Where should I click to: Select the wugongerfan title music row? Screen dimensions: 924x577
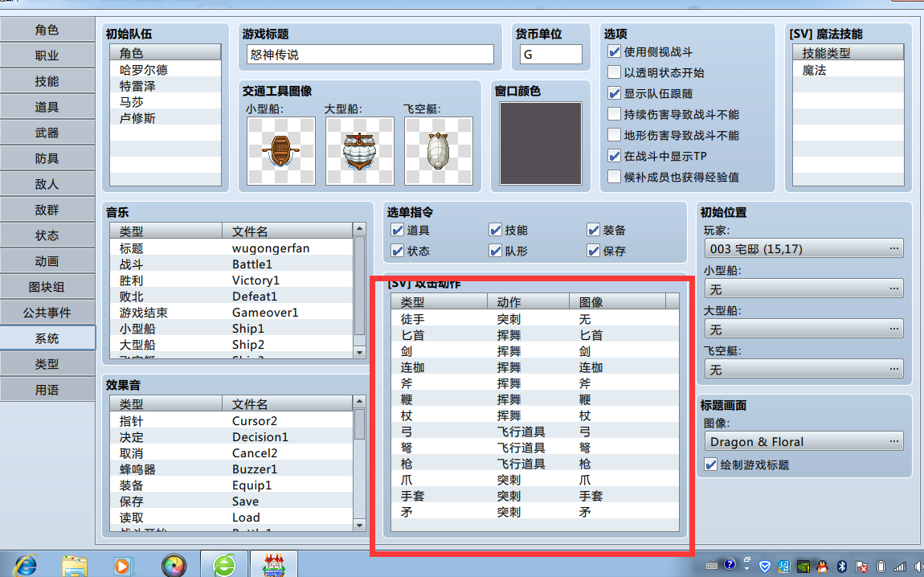click(x=231, y=248)
